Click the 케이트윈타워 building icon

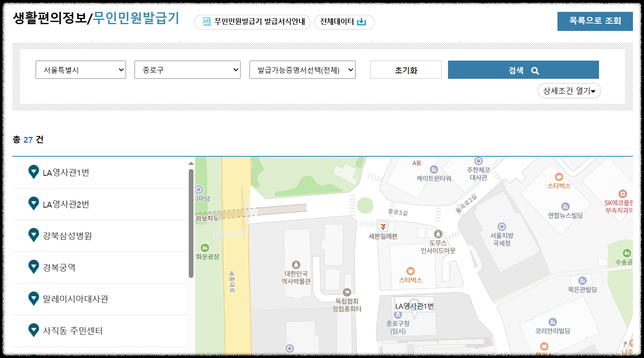434,169
